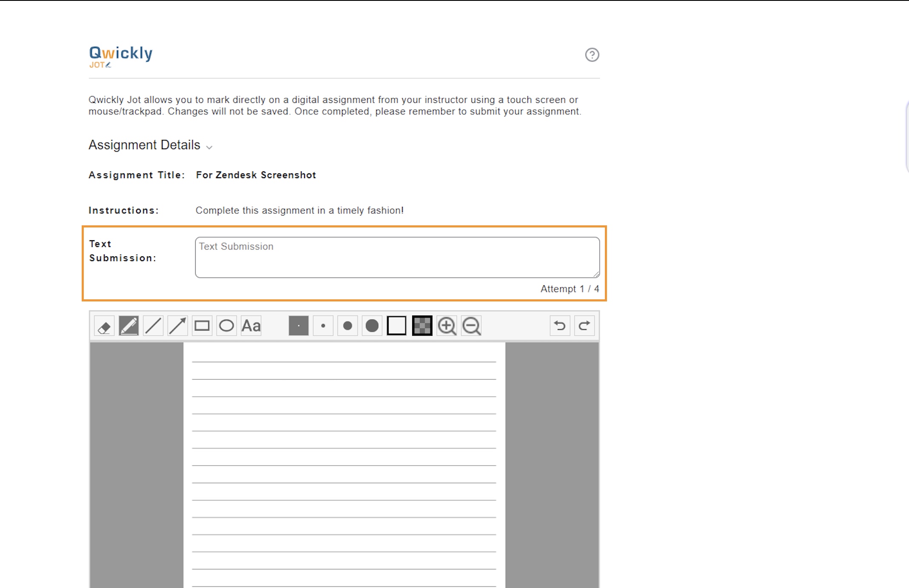The image size is (909, 588).
Task: Click the 'Complete this assignment in a timely fashion!' text
Action: pos(299,210)
